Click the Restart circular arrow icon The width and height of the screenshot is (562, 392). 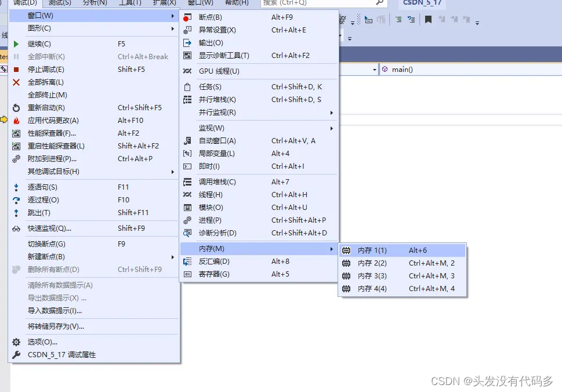(x=16, y=108)
